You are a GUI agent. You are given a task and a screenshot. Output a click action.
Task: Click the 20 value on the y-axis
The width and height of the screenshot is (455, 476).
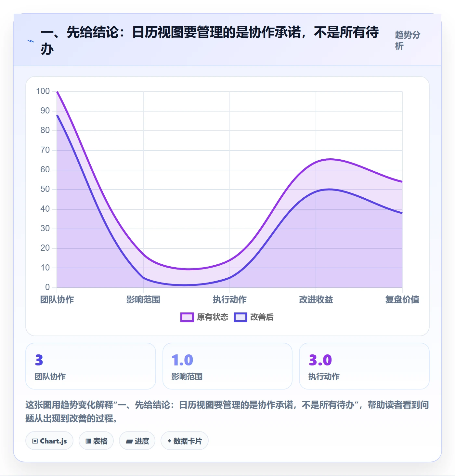click(45, 248)
